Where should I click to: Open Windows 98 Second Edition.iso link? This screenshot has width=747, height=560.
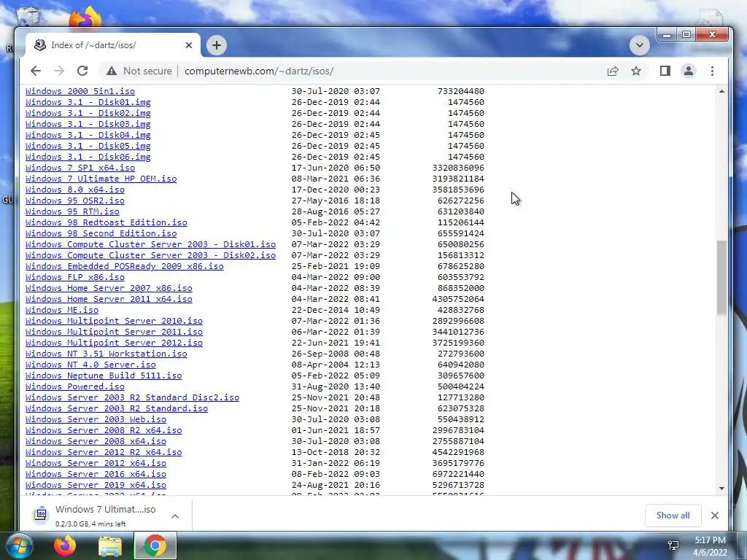pyautogui.click(x=101, y=233)
